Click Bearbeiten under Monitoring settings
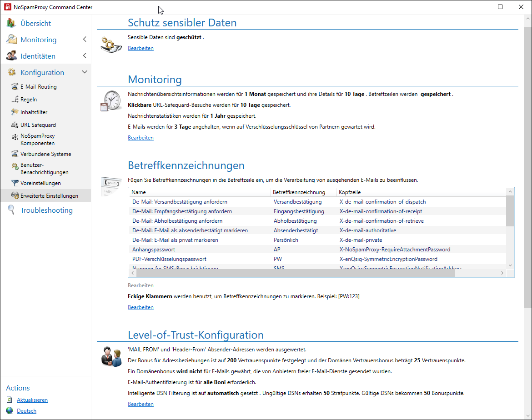Image resolution: width=532 pixels, height=420 pixels. click(141, 137)
